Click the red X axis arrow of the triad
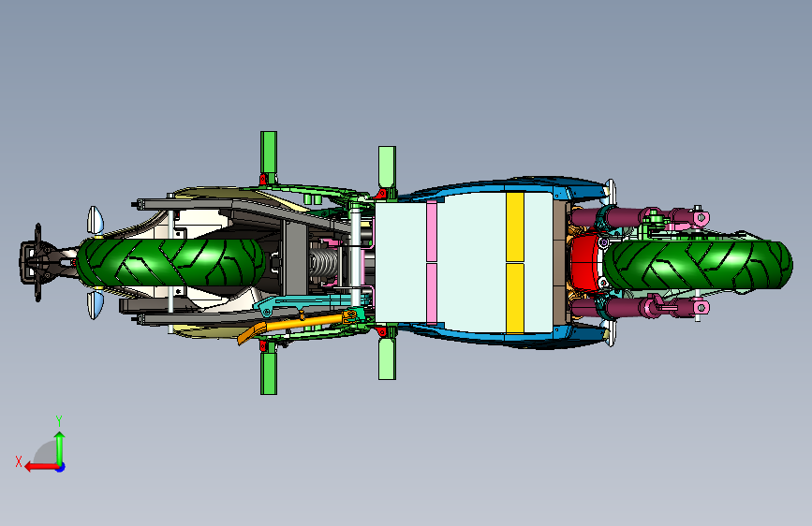Image resolution: width=812 pixels, height=526 pixels. point(41,467)
